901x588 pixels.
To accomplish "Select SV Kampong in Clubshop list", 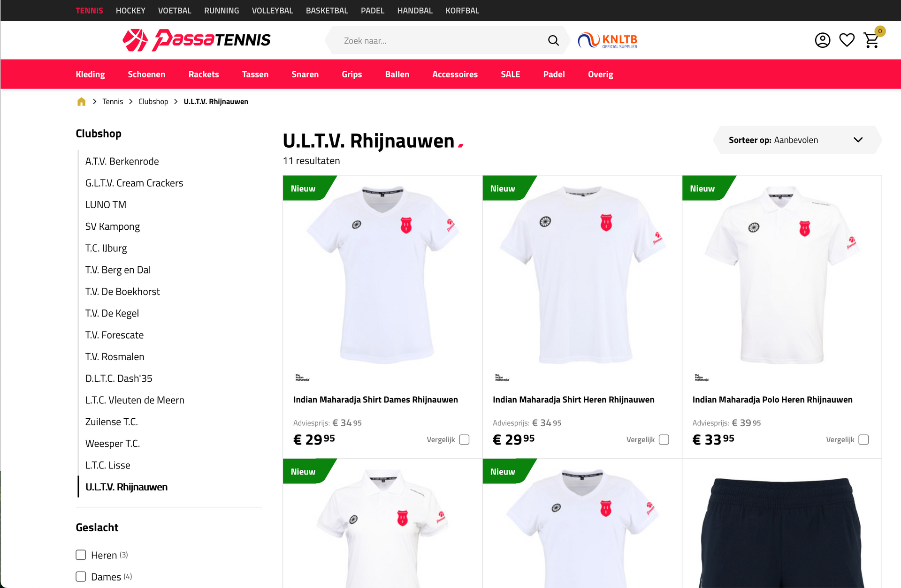I will tap(113, 226).
